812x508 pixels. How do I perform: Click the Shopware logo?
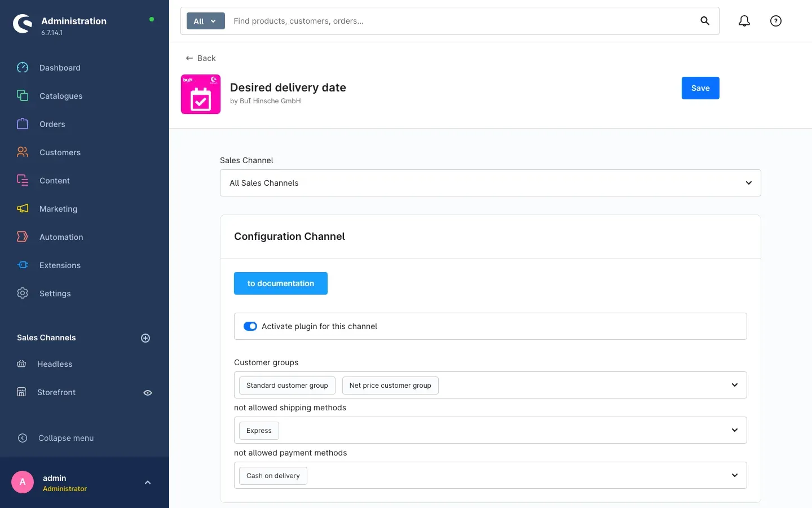point(23,24)
